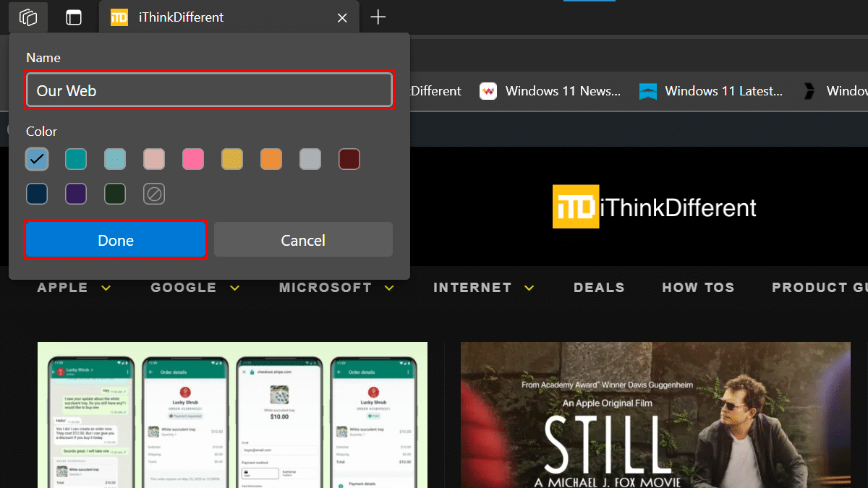Close the iThinkDifferent tab
Viewport: 868px width, 488px height.
tap(344, 17)
